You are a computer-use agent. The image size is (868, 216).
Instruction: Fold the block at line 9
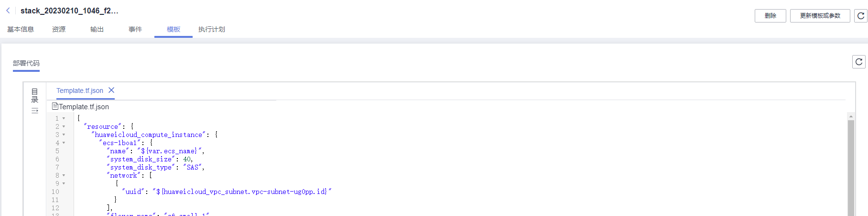point(64,183)
